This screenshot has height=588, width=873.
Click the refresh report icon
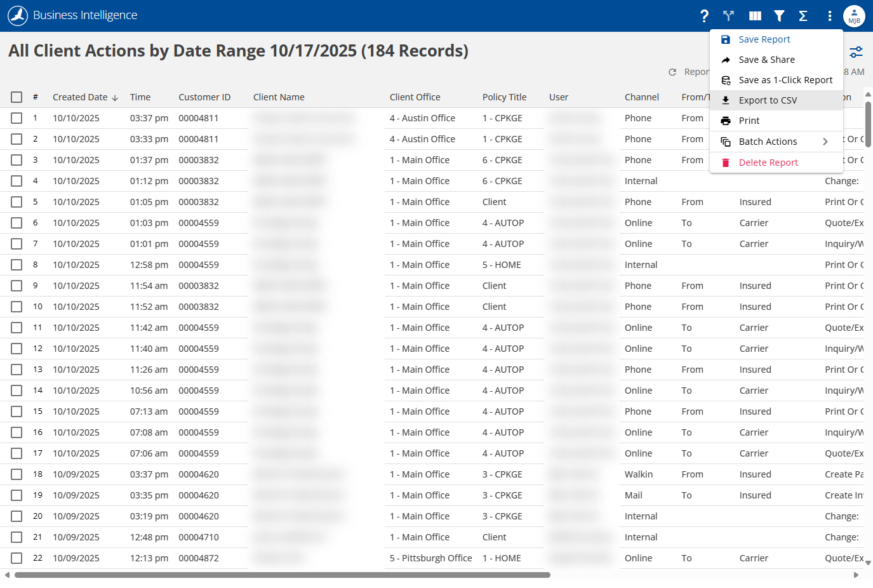point(672,72)
